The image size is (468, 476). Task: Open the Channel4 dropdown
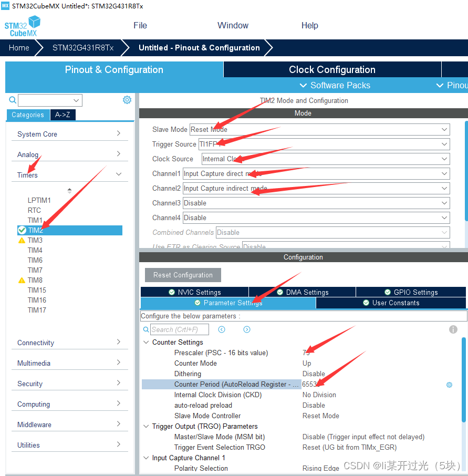(x=316, y=218)
